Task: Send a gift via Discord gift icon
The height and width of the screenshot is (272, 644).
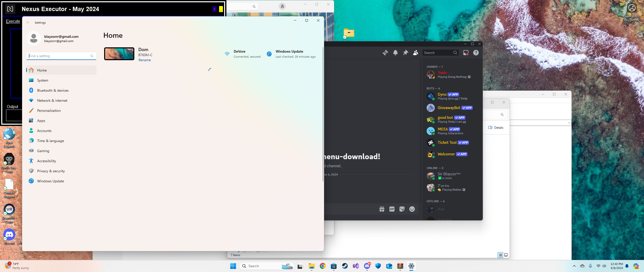Action: coord(382,209)
